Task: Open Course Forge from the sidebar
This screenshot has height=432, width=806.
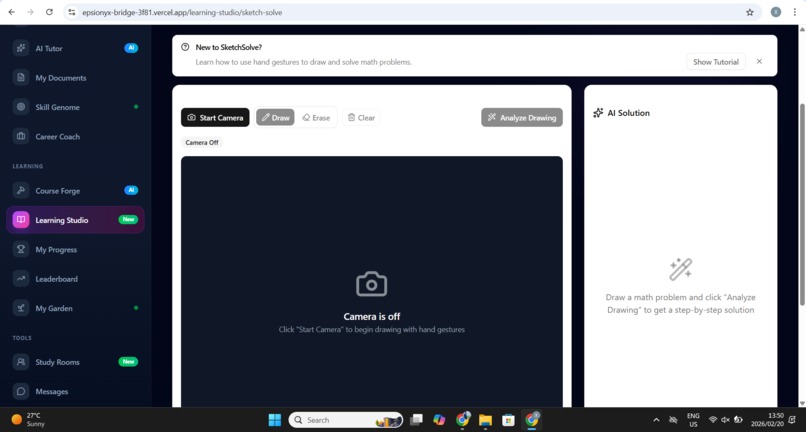Action: pos(75,190)
